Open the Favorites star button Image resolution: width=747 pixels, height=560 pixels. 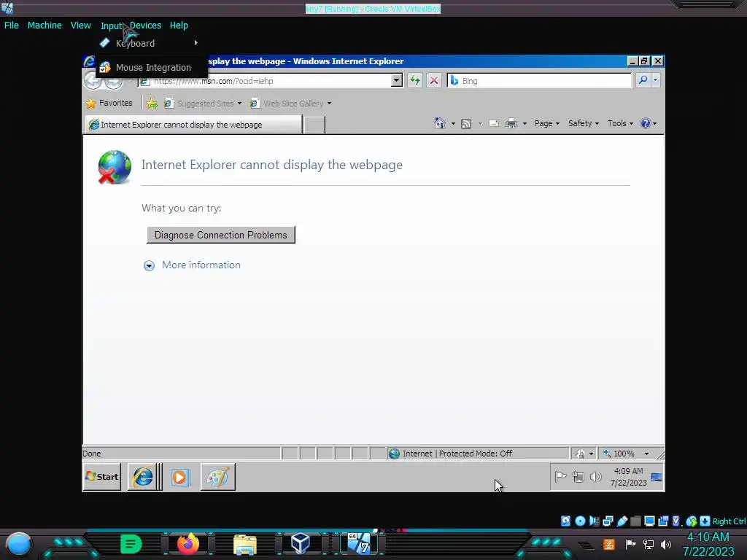109,103
